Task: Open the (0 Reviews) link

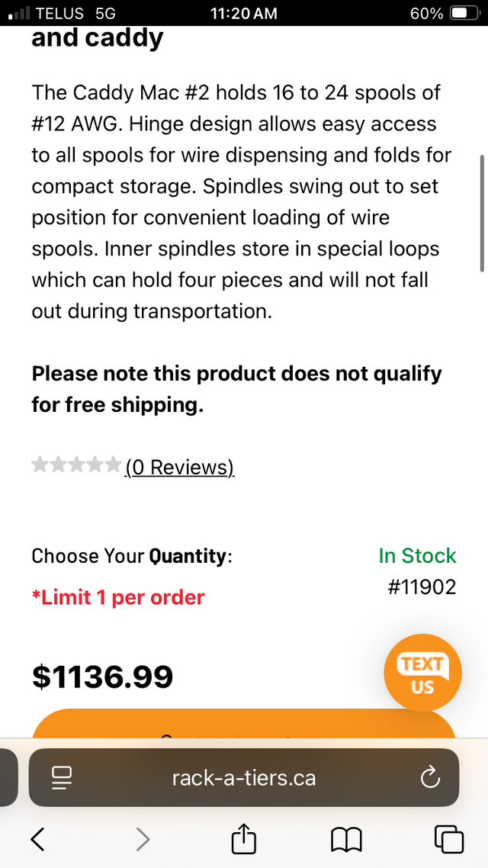Action: (180, 467)
